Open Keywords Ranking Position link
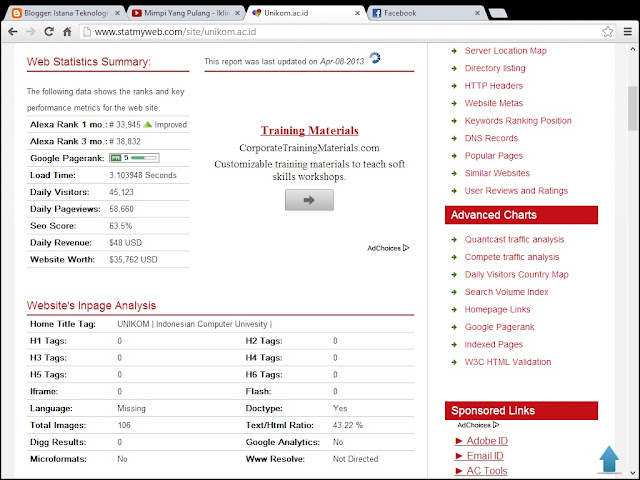 518,121
